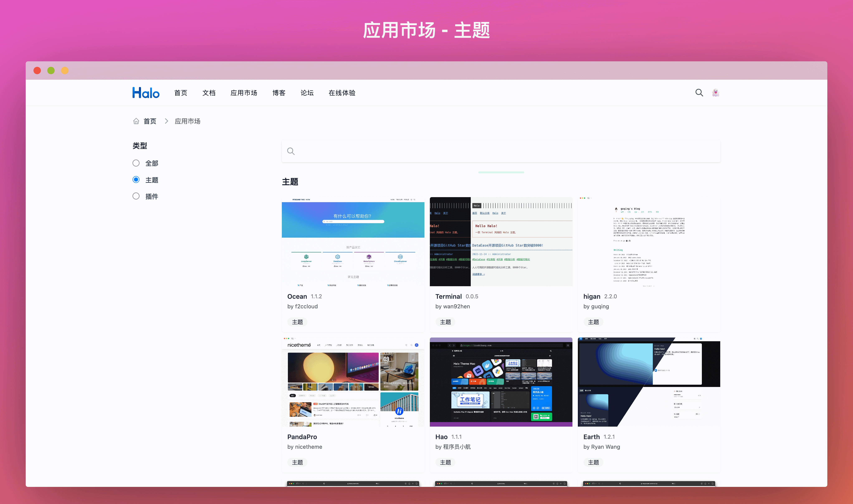Click 主题 tag under Ocean card
This screenshot has width=853, height=504.
pos(297,322)
